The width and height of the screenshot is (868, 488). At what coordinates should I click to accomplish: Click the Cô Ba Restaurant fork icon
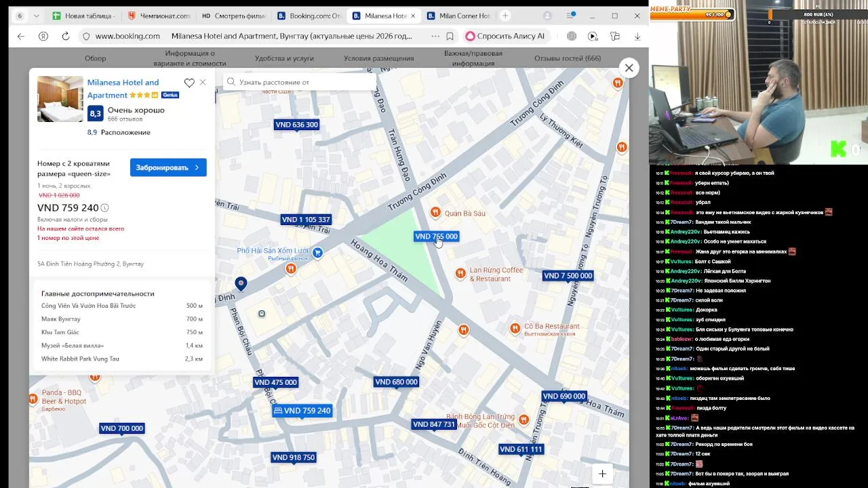coord(515,329)
